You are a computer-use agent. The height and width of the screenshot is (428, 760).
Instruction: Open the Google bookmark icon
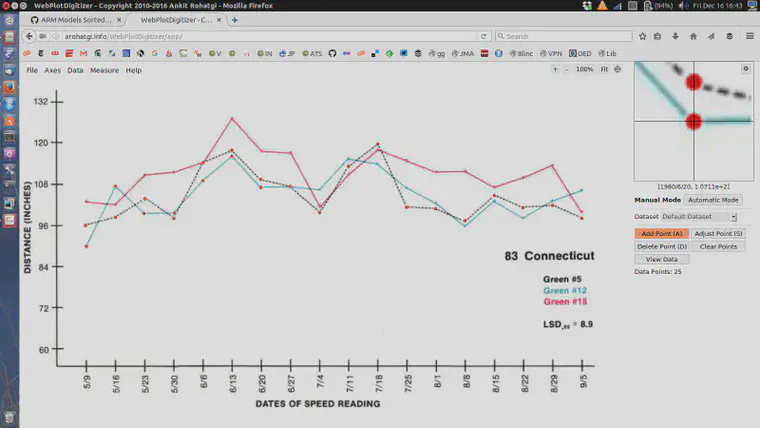click(155, 53)
